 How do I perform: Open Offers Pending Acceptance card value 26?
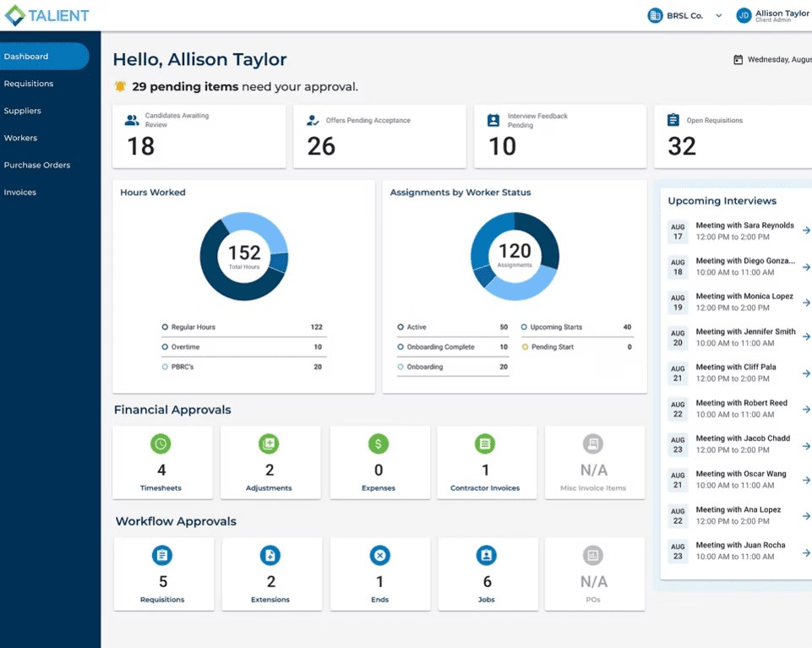click(x=321, y=146)
